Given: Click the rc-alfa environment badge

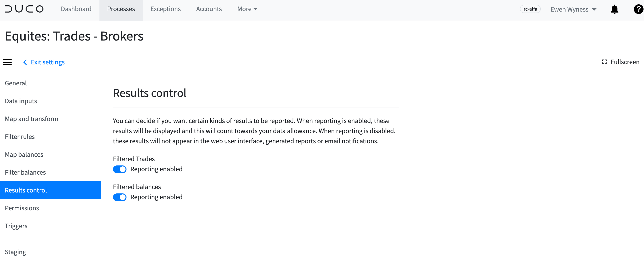Looking at the screenshot, I should pyautogui.click(x=530, y=9).
